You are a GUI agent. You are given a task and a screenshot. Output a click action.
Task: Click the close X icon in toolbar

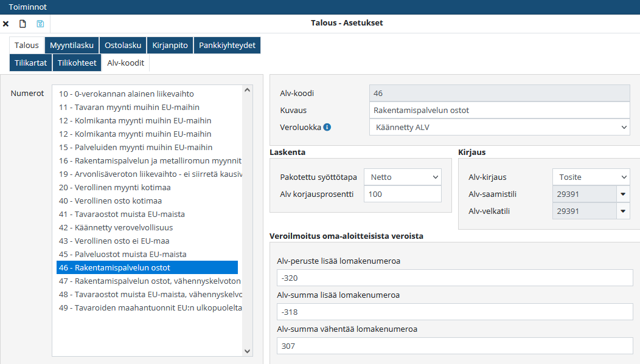click(6, 24)
